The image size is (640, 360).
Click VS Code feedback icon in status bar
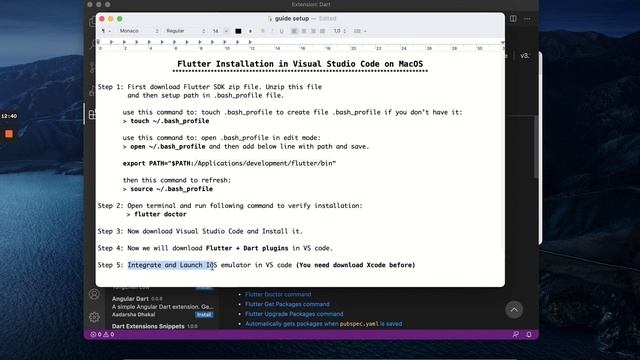tap(516, 334)
